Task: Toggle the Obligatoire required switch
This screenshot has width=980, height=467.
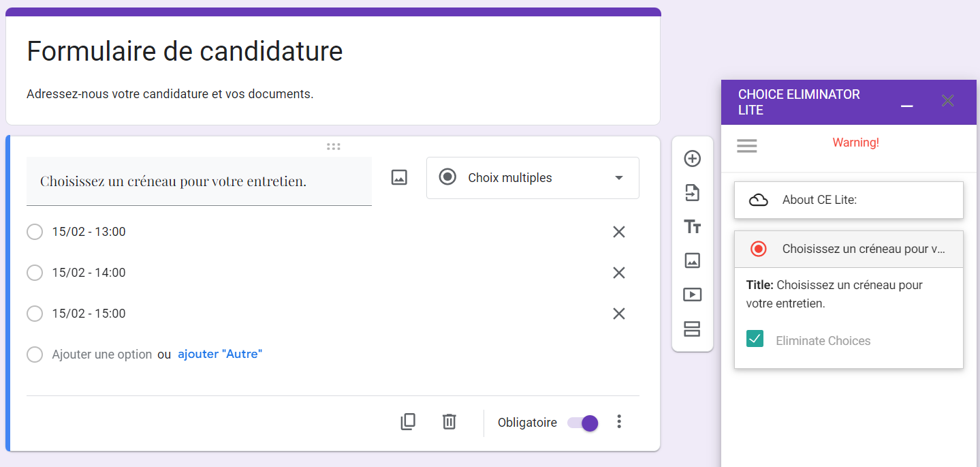Action: [x=583, y=423]
